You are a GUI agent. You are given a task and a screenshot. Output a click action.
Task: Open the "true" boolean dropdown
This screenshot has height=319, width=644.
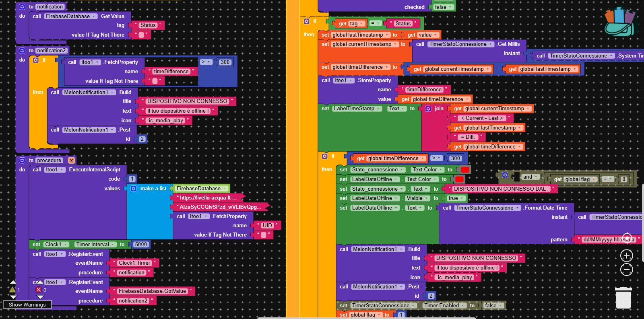click(456, 198)
